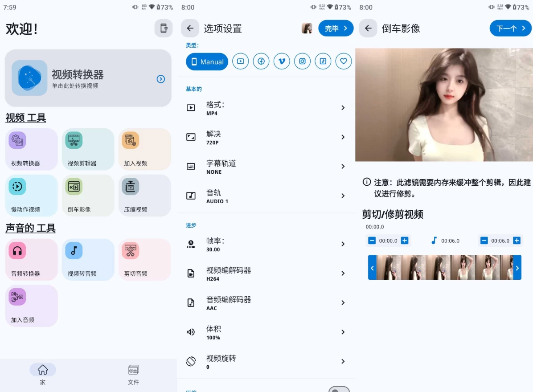This screenshot has height=392, width=533.
Task: Select the 视频剪辑器 (video editor) tool
Action: [x=88, y=149]
